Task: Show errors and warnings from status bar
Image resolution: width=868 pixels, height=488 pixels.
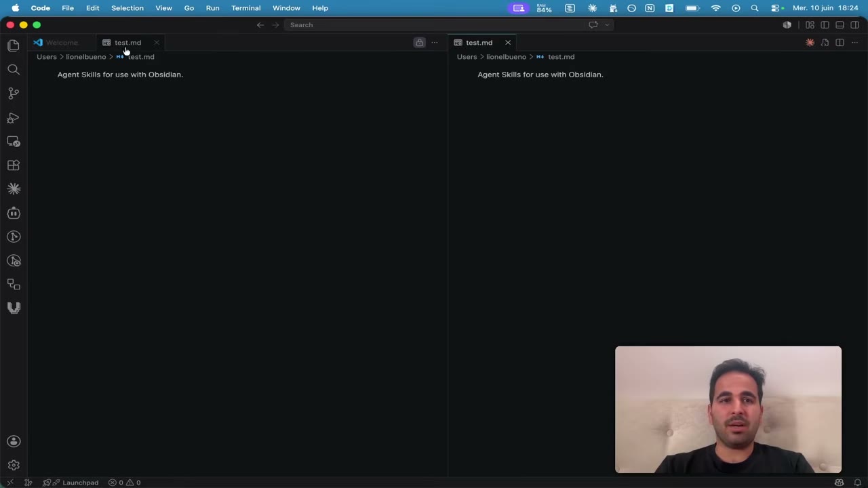Action: pos(125,483)
